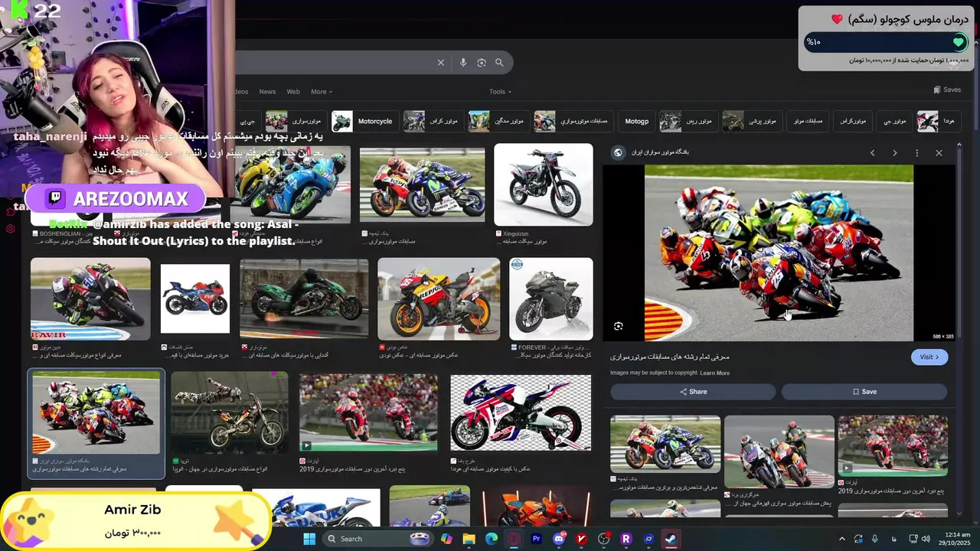Open the Learn More copyright link
The width and height of the screenshot is (980, 551).
click(714, 373)
